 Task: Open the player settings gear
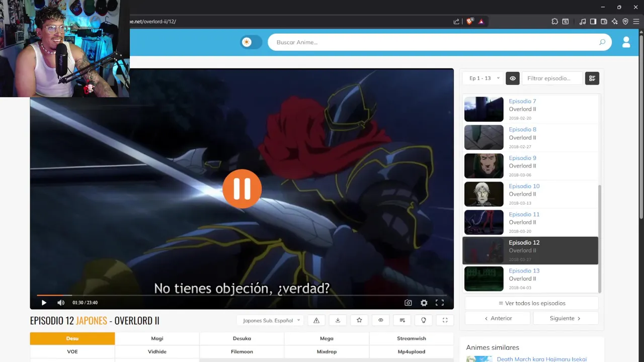424,303
